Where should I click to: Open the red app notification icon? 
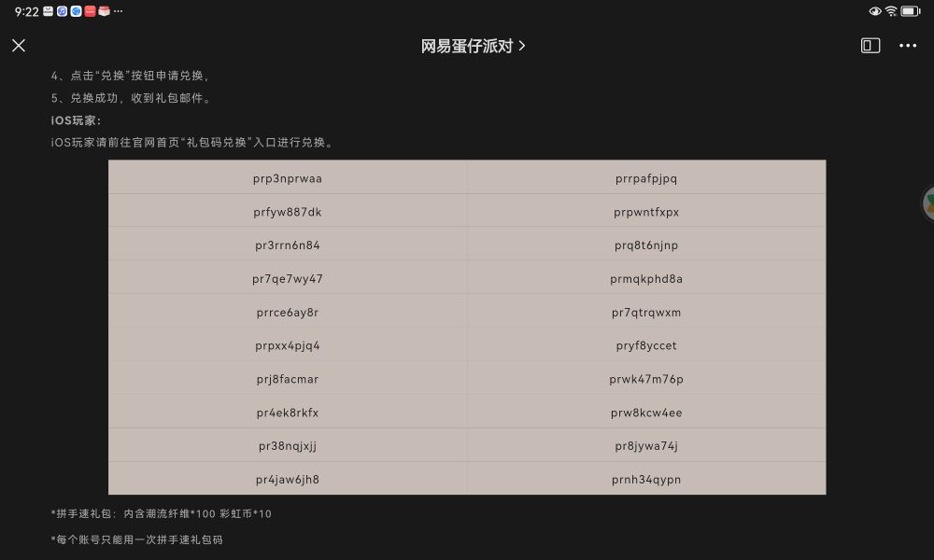pos(90,11)
